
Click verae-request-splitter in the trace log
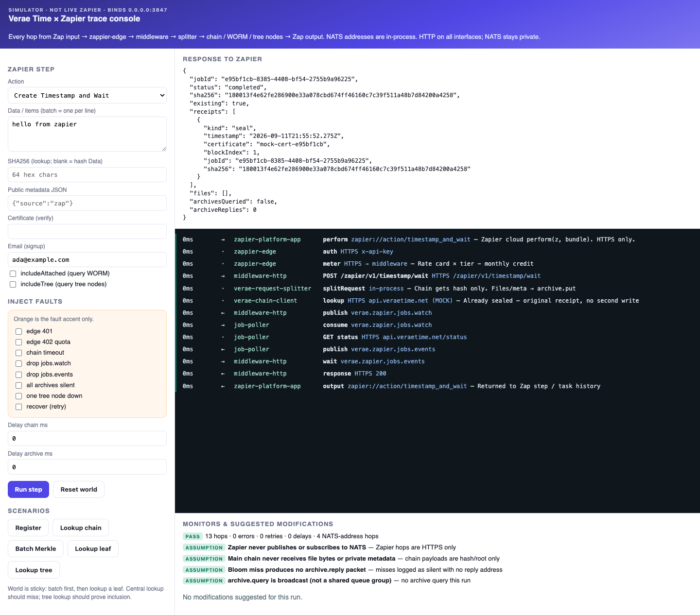pyautogui.click(x=272, y=289)
